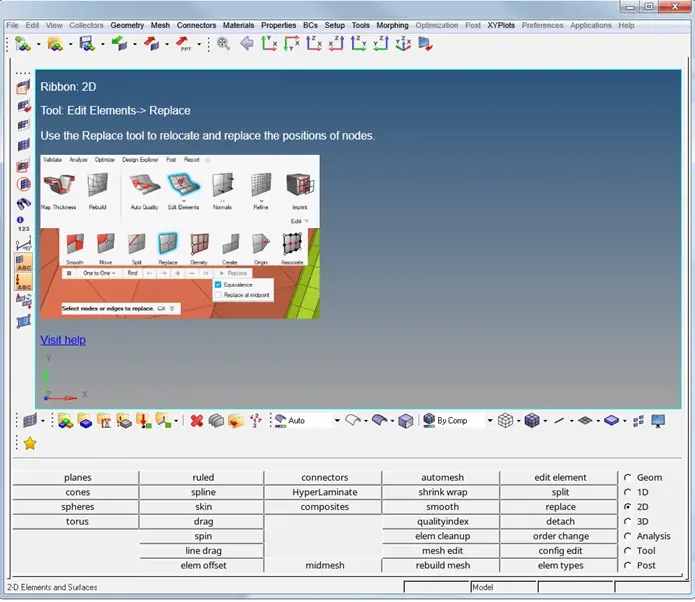Click the qualityindex panel button

click(x=441, y=522)
